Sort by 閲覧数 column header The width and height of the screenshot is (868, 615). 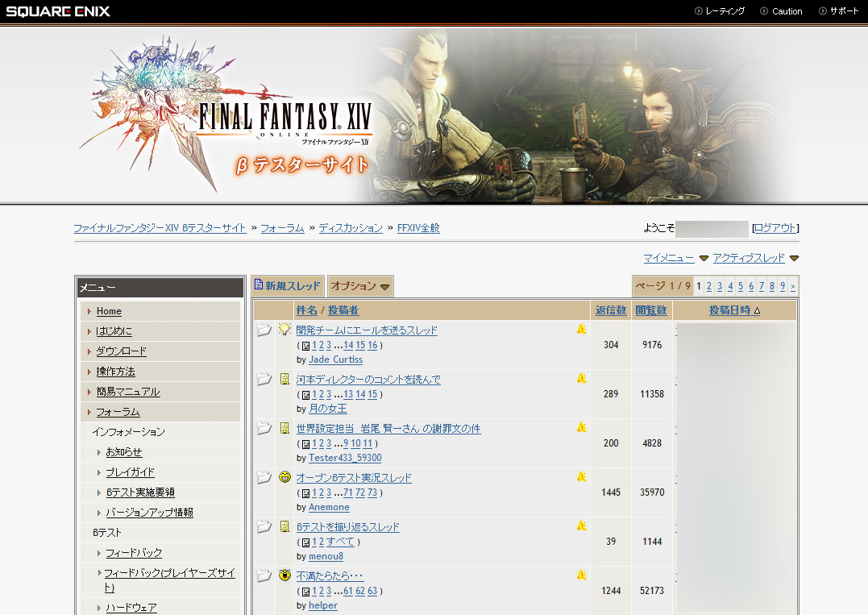point(651,310)
